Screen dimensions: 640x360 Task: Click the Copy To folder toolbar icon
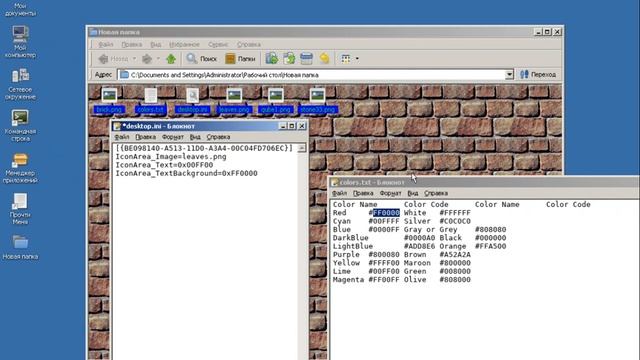click(289, 59)
